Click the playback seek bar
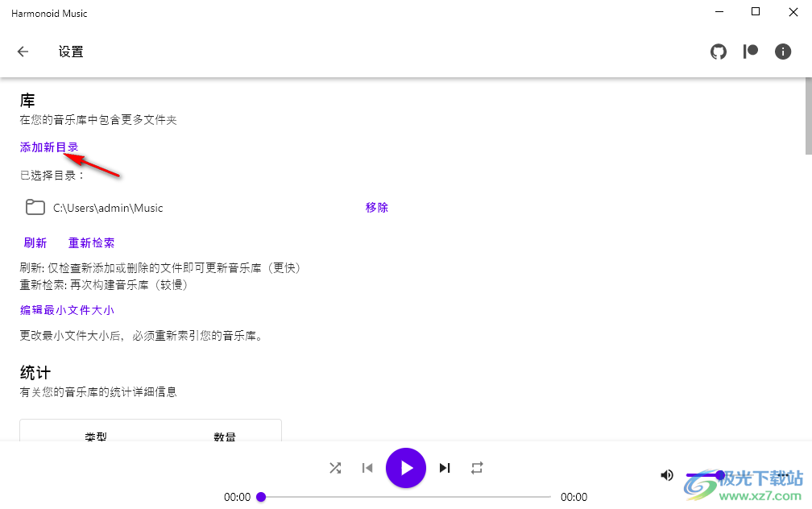The height and width of the screenshot is (509, 812). tap(406, 497)
